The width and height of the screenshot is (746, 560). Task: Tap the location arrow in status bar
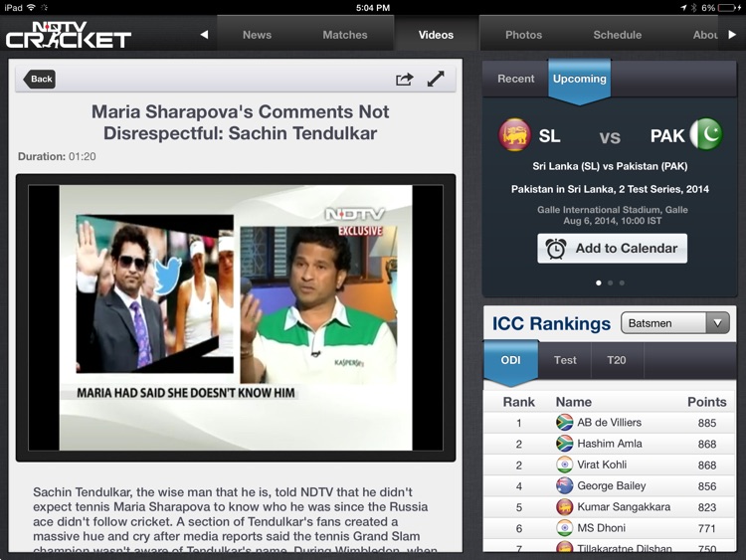click(683, 8)
